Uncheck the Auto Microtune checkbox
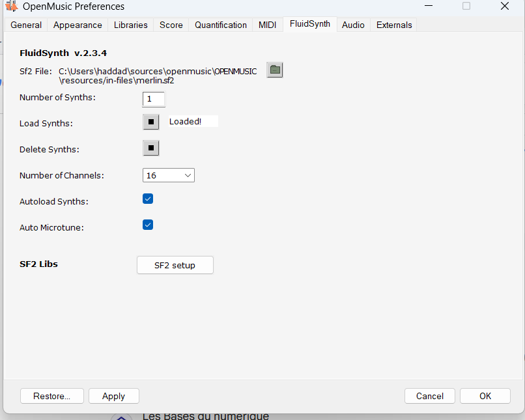Screen dimensions: 525x420 pyautogui.click(x=148, y=225)
